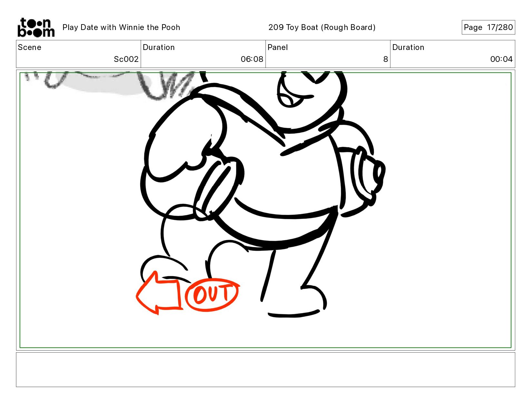
Task: Click the character's bent front arm
Action: pos(181,145)
